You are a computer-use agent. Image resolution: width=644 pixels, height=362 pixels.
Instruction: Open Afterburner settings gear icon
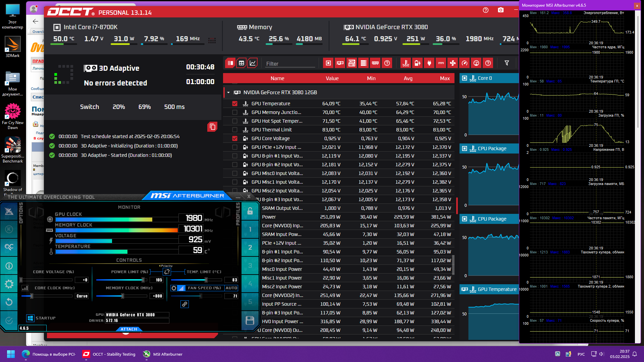tap(9, 284)
